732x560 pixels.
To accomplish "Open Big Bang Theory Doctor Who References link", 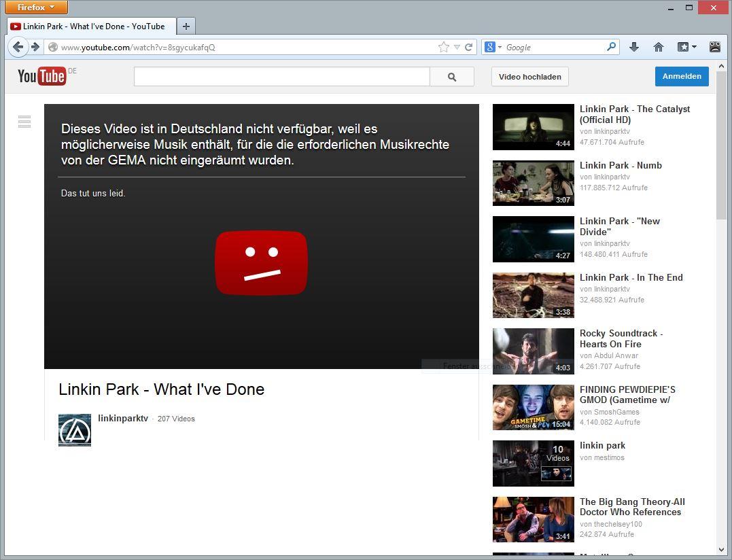I will coord(633,507).
